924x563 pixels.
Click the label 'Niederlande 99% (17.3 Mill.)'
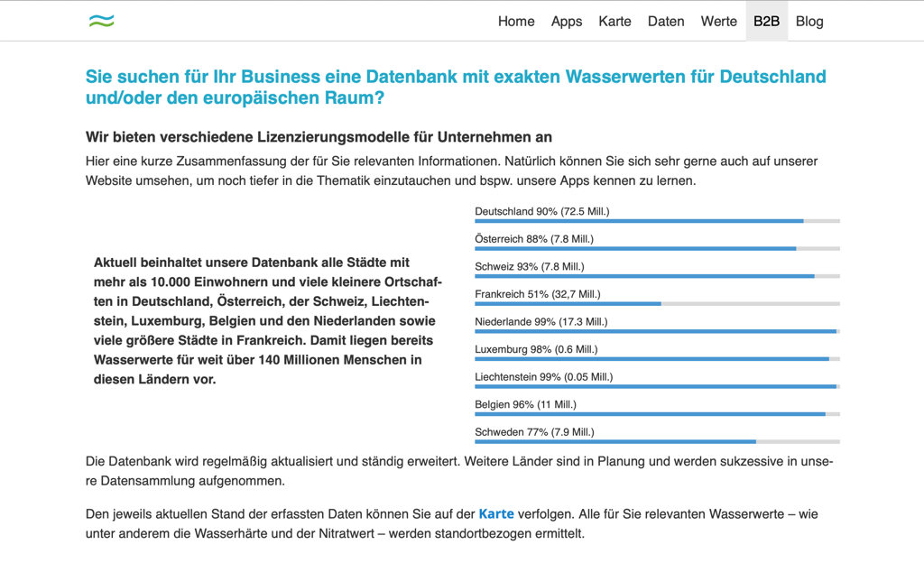[x=541, y=322]
